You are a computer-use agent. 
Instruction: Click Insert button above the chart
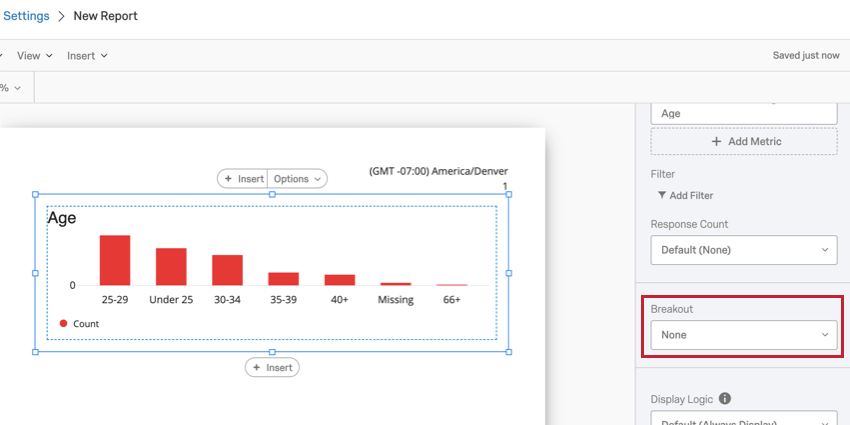pos(243,179)
